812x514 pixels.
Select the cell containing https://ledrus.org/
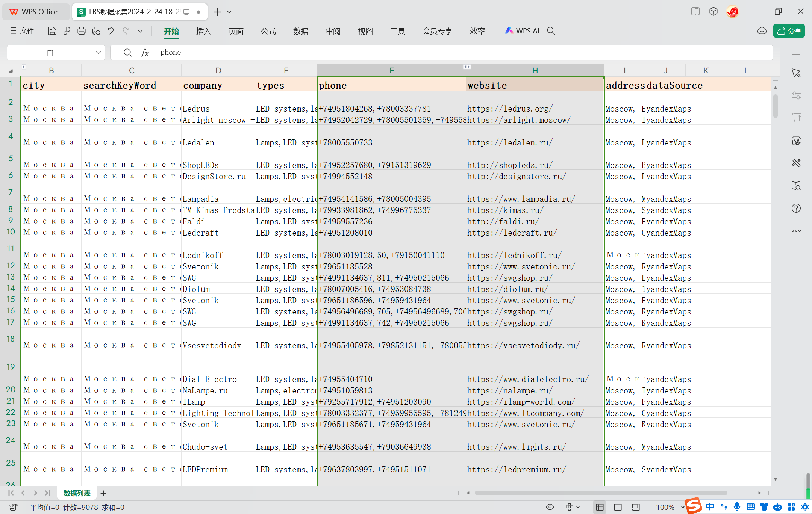535,102
